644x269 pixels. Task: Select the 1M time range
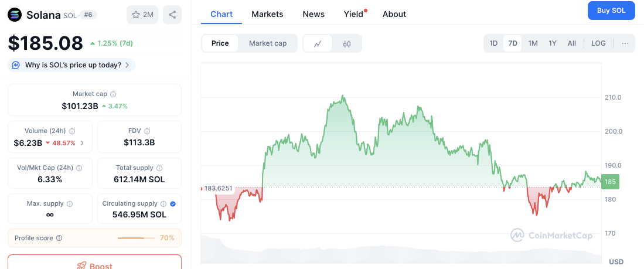(533, 43)
